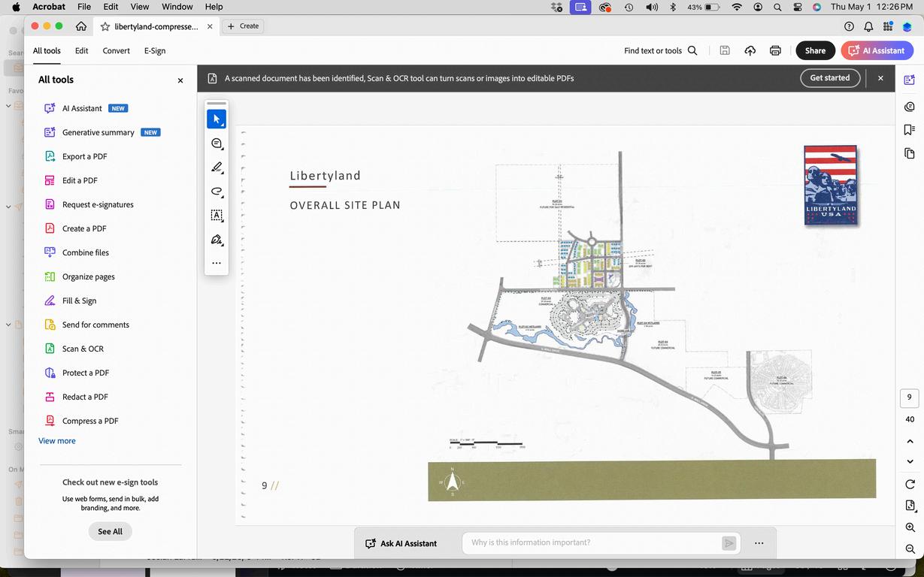Click the save disk icon
Viewport: 924px width, 577px height.
pyautogui.click(x=725, y=50)
